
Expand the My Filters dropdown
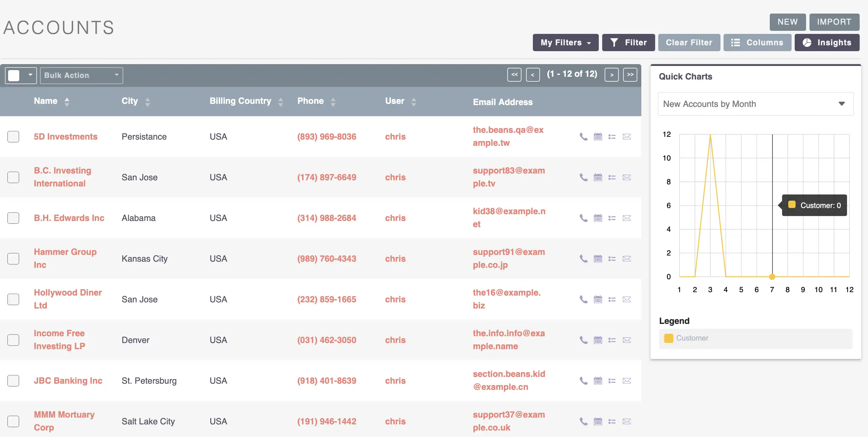(x=565, y=42)
